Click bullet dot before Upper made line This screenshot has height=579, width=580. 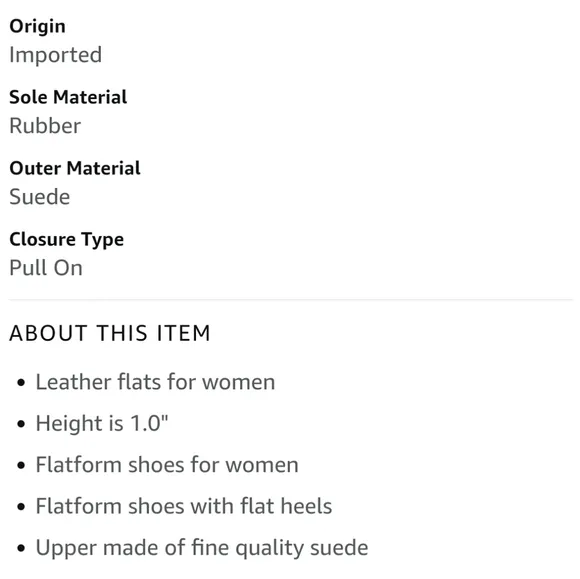point(21,548)
